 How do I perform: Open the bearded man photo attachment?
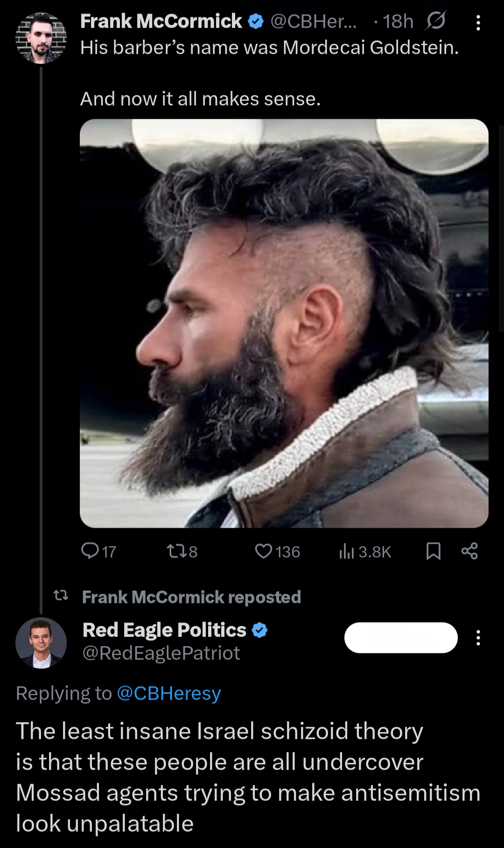click(284, 323)
